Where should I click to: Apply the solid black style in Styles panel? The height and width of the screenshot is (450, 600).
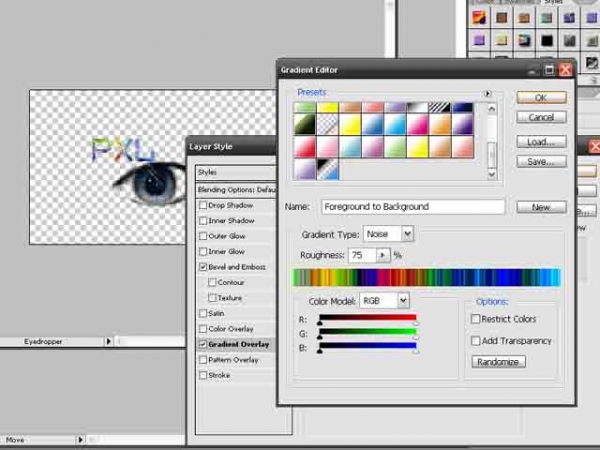pyautogui.click(x=547, y=40)
